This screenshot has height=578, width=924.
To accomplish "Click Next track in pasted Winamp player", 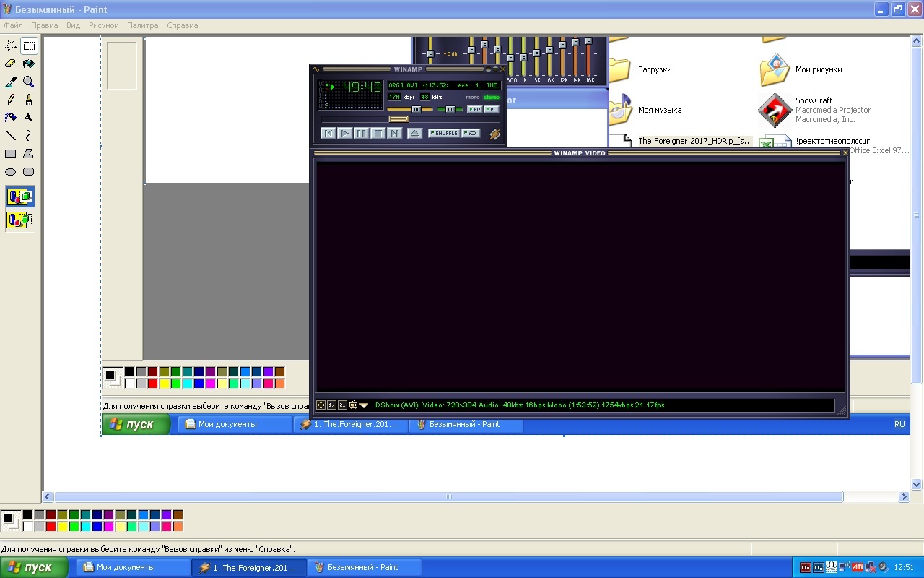I will click(x=394, y=133).
